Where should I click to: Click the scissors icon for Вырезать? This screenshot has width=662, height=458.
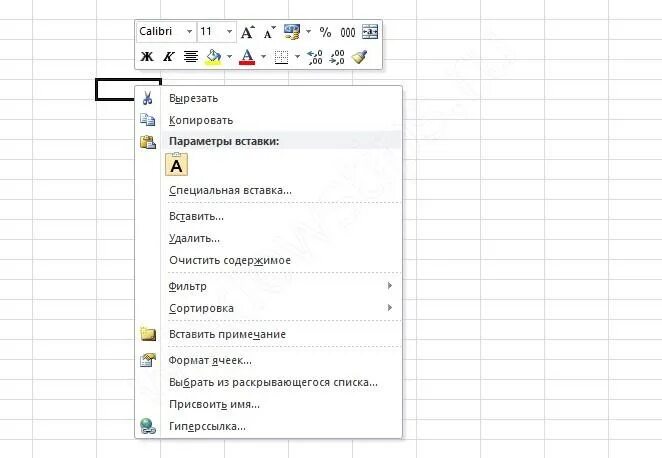(147, 98)
